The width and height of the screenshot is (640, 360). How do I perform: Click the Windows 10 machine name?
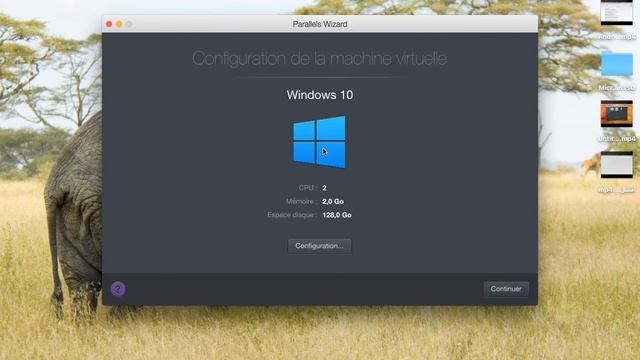[320, 95]
